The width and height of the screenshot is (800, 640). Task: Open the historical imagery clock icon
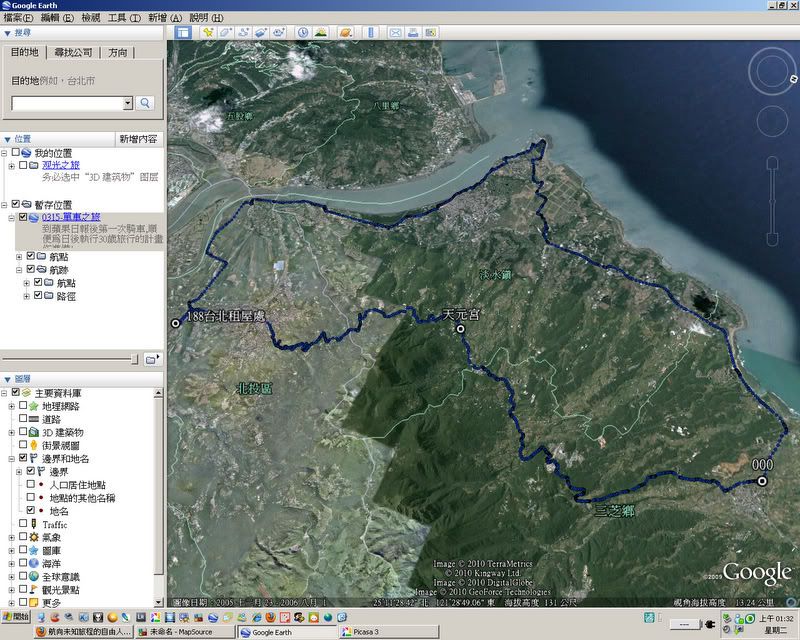[303, 32]
